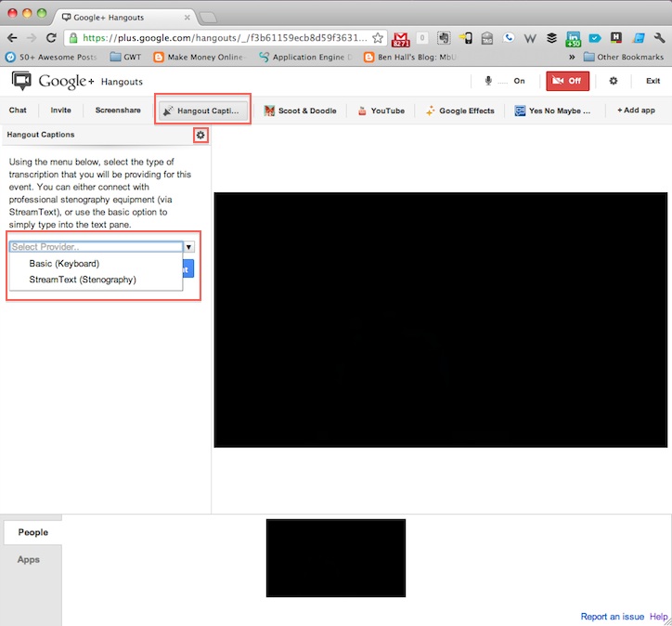Toggle the microphone On control

[504, 81]
